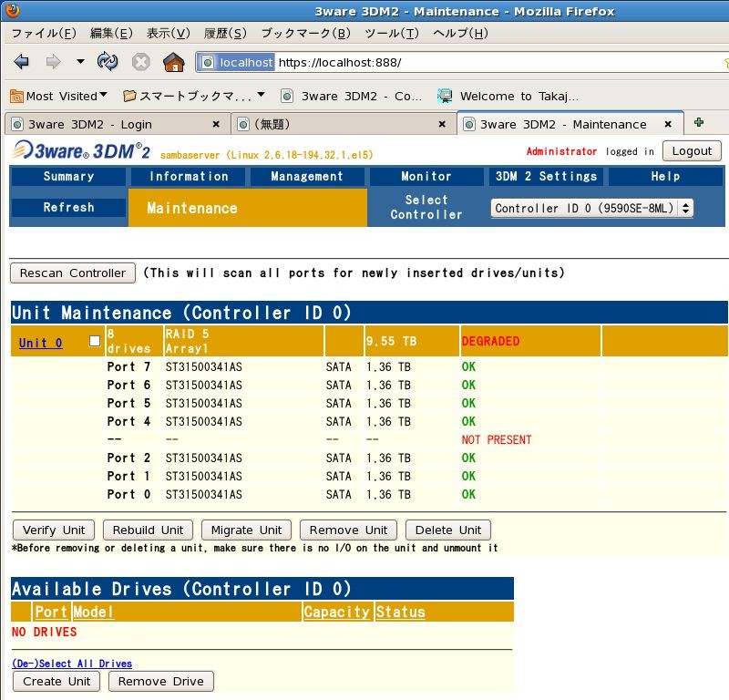This screenshot has width=729, height=700.
Task: Click the stop loading icon
Action: [140, 61]
